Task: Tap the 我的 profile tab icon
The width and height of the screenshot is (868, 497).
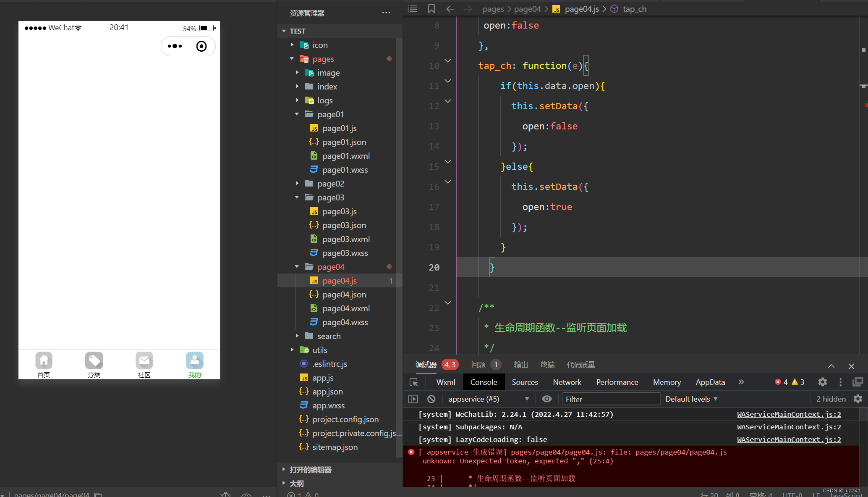Action: coord(195,360)
